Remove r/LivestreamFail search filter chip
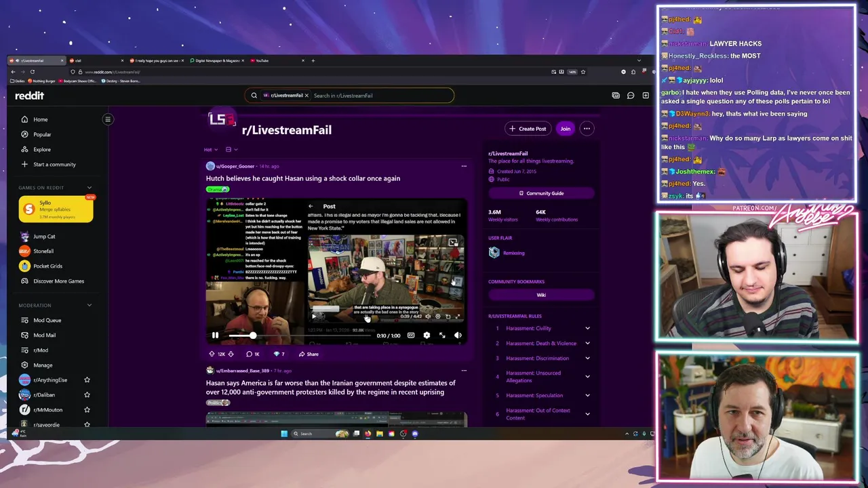 pyautogui.click(x=307, y=96)
